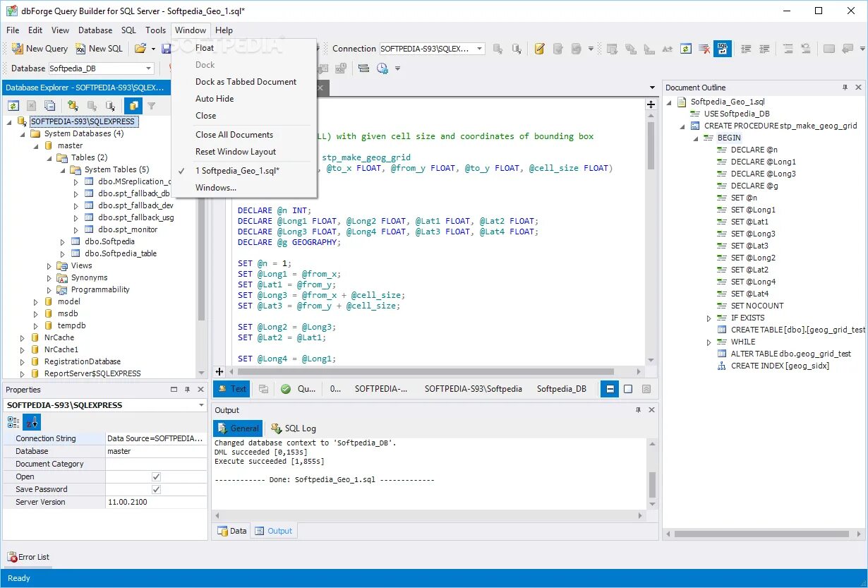Screen dimensions: 868x588
Task: Expand the IF EXISTS outline node
Action: 709,318
